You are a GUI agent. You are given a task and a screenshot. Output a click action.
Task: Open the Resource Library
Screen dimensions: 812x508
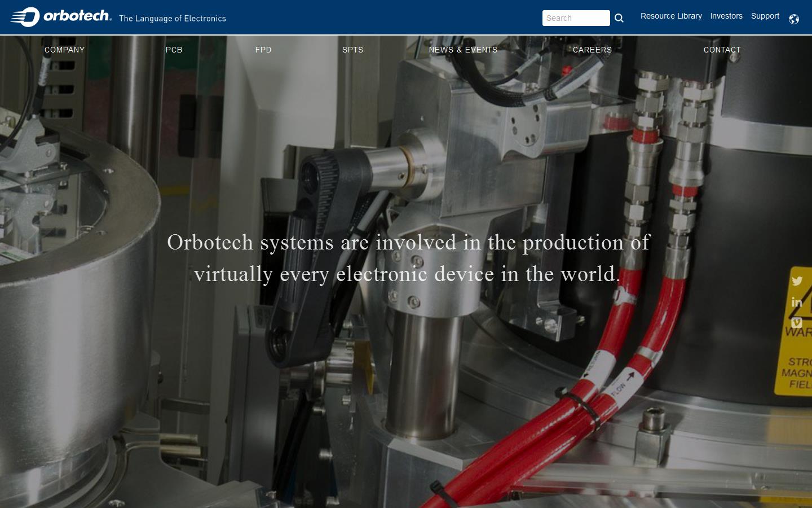tap(671, 16)
